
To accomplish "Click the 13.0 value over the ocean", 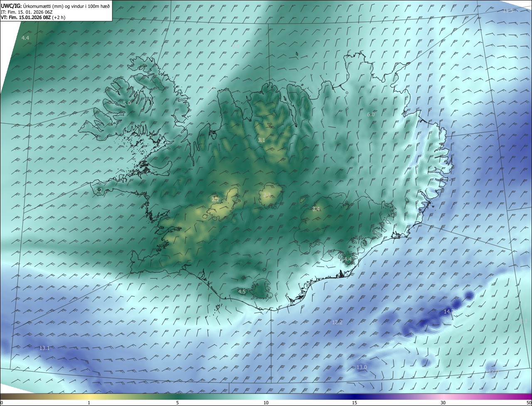I will 362,367.
